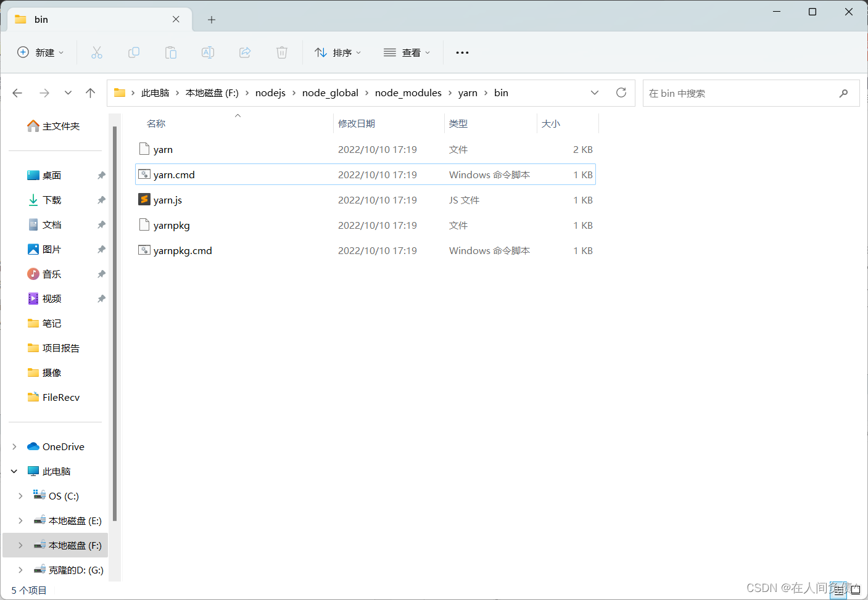Image resolution: width=868 pixels, height=600 pixels.
Task: Unpin 下载 using its pin icon
Action: [x=101, y=200]
